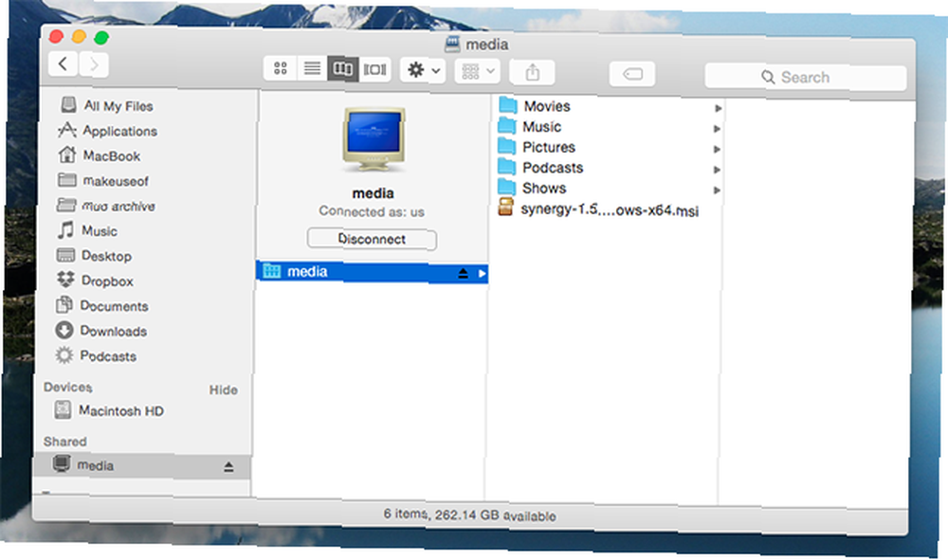This screenshot has width=948, height=560.
Task: Eject the media share in column
Action: pos(463,274)
